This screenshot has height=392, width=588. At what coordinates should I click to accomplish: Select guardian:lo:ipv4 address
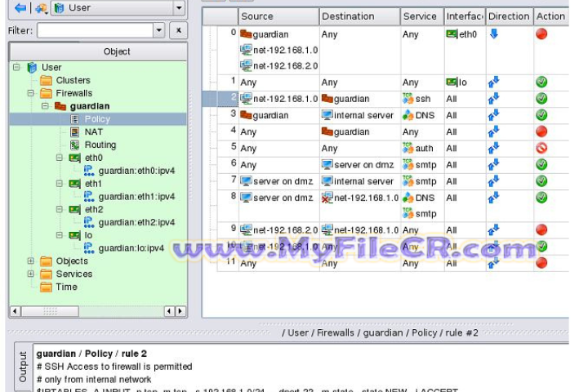[x=131, y=248]
